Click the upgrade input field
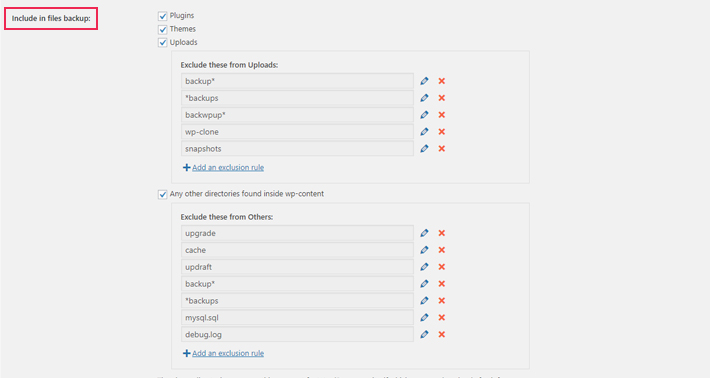Viewport: 710px width, 378px height. pyautogui.click(x=297, y=233)
